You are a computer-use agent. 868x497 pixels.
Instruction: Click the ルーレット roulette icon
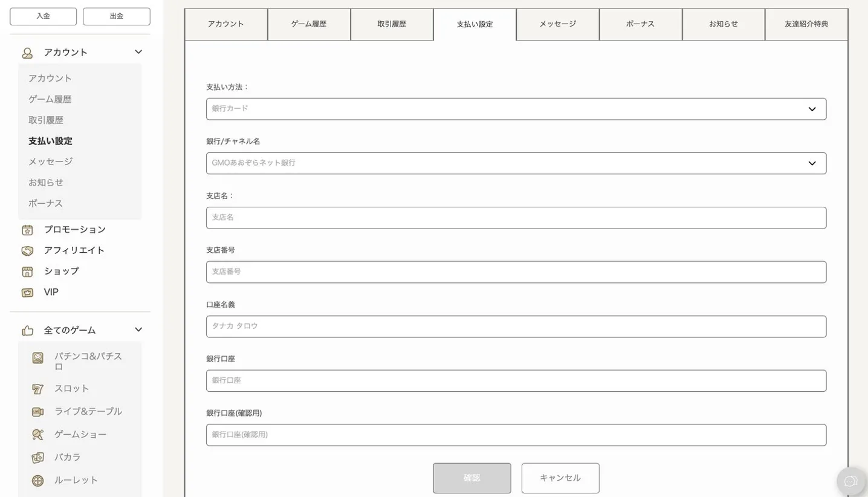tap(38, 479)
